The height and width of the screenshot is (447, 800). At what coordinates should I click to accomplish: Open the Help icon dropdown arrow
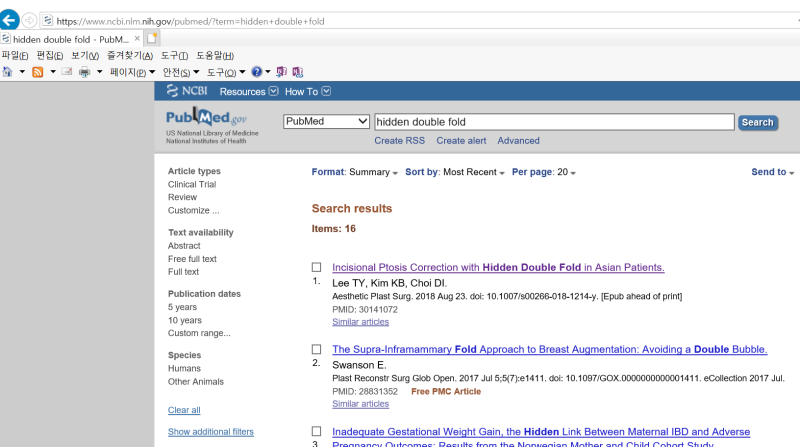(268, 72)
